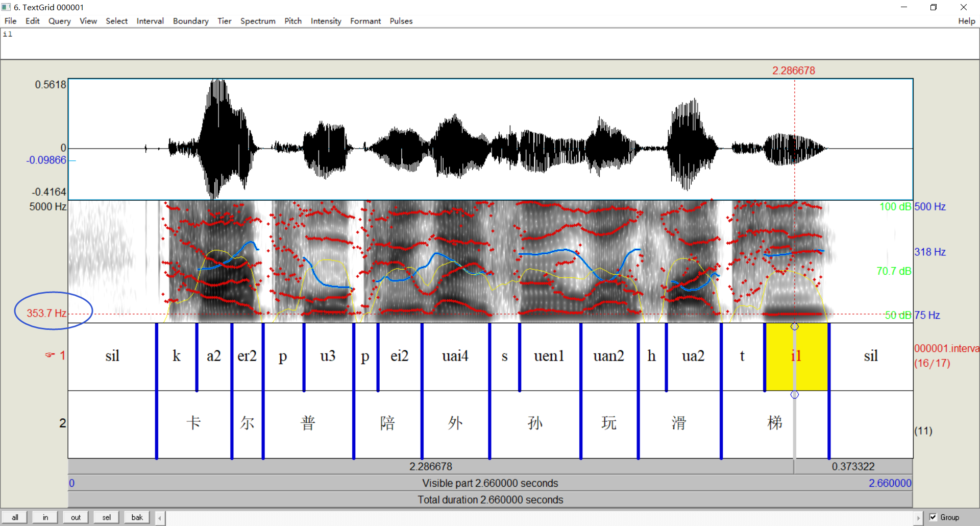Select the first 'sil' interval on tier 1

(x=112, y=356)
